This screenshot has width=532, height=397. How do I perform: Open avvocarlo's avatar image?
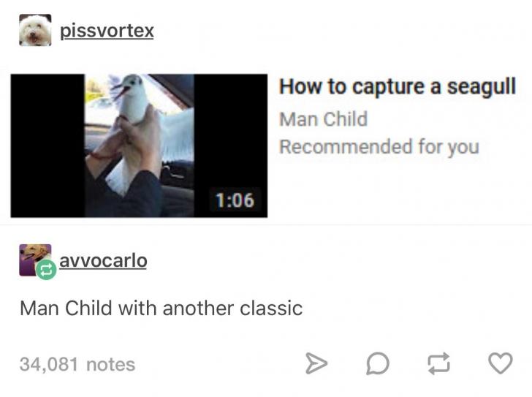point(35,260)
